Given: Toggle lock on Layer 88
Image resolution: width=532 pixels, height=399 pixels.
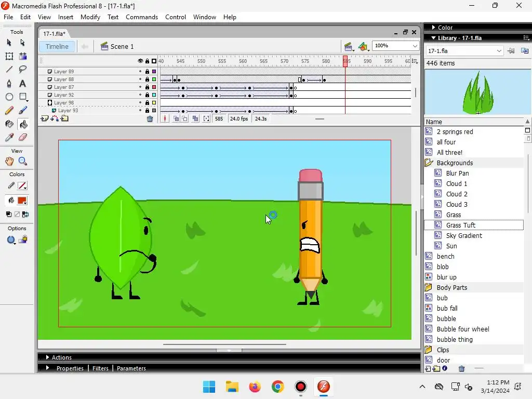Looking at the screenshot, I should click(x=147, y=79).
